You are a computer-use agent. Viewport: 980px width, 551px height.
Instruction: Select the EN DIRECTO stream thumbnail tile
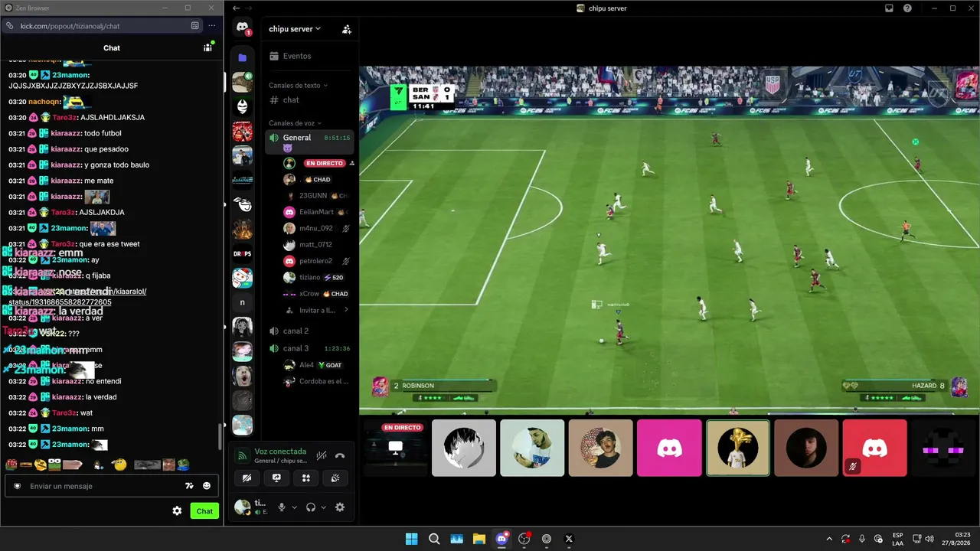(x=396, y=448)
